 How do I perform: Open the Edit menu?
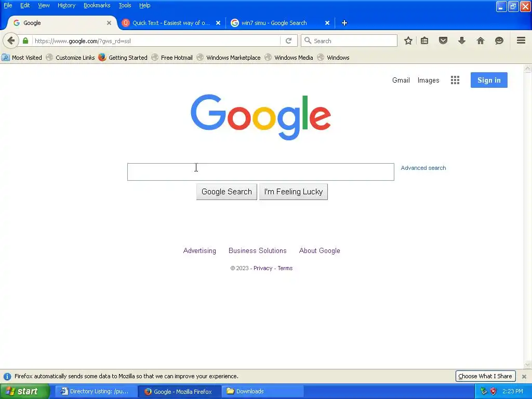click(x=25, y=5)
